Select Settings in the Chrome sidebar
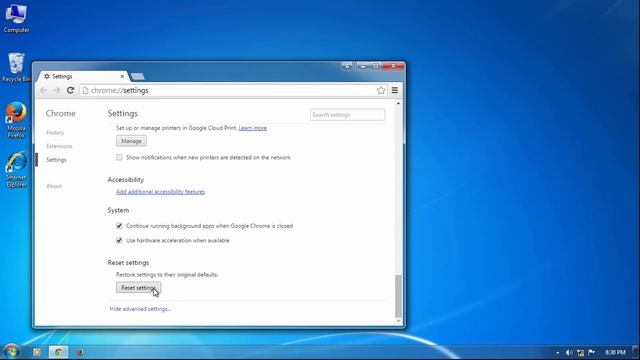Viewport: 640px width, 360px height. click(56, 160)
